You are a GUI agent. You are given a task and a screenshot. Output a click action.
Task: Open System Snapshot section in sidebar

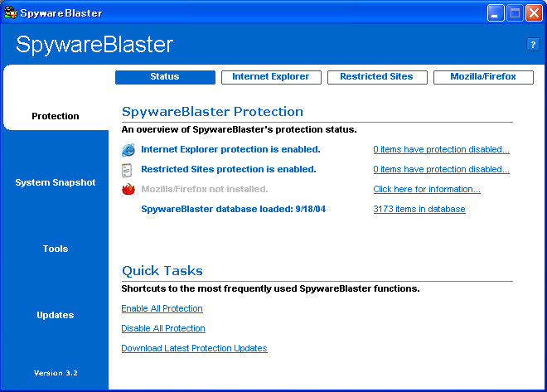56,182
